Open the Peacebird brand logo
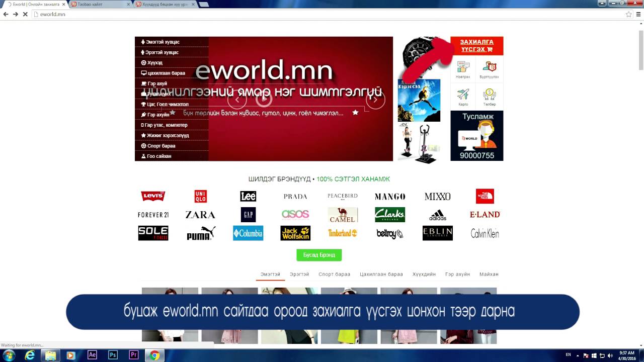This screenshot has height=362, width=644. (343, 196)
